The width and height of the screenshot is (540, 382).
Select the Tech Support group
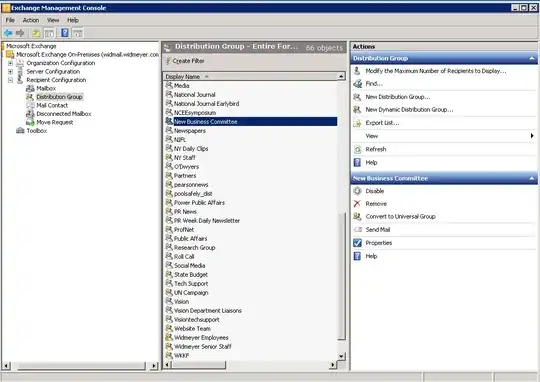191,283
